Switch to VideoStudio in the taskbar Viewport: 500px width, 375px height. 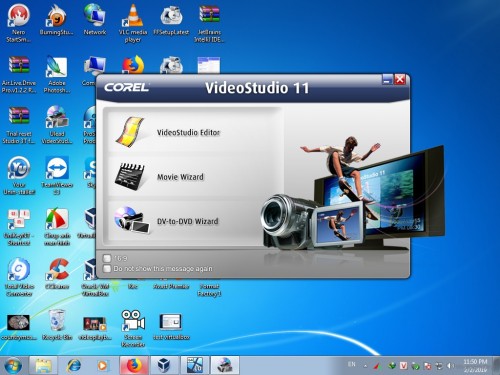tap(225, 366)
